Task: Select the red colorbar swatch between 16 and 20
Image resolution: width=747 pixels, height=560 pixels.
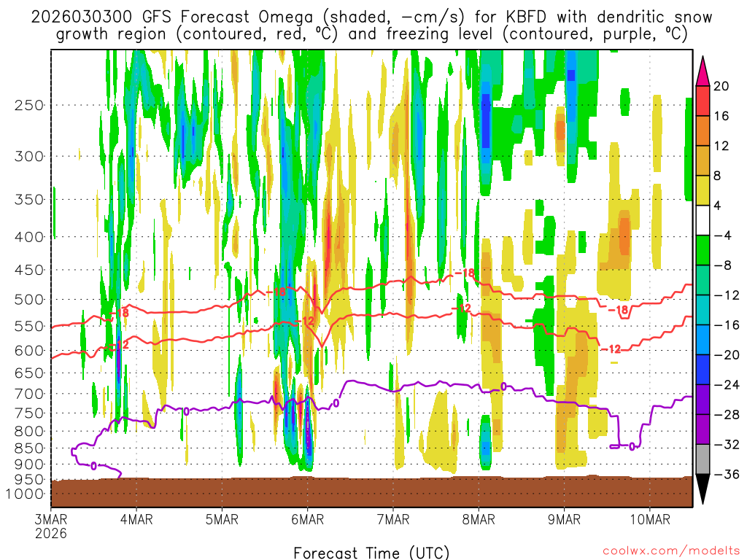Action: click(703, 101)
